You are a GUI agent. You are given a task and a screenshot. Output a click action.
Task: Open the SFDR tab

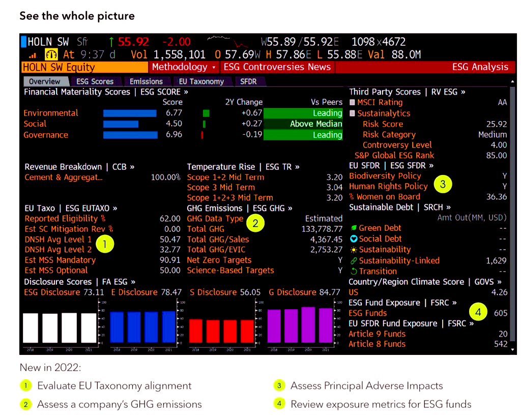(x=248, y=81)
